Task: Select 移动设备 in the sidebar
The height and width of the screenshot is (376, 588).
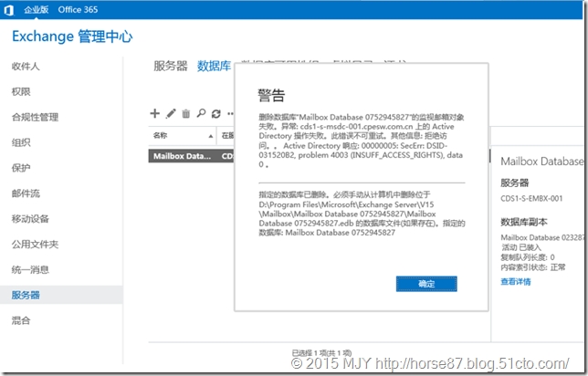Action: [x=30, y=219]
